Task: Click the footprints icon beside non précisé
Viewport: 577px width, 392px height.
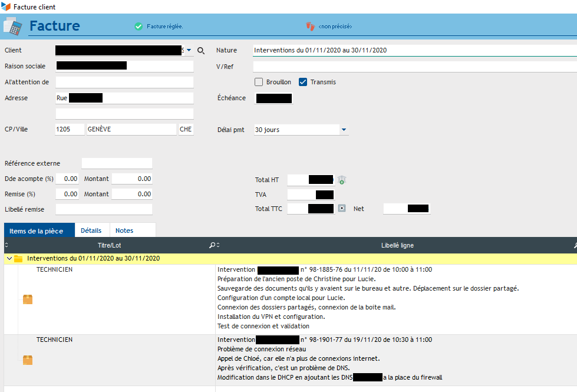Action: pyautogui.click(x=311, y=27)
